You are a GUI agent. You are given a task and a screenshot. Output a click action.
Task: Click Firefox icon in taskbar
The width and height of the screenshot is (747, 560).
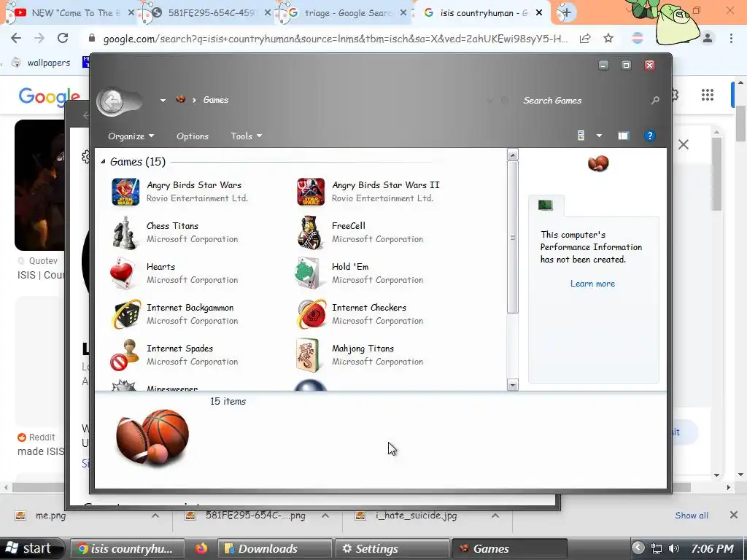(201, 548)
